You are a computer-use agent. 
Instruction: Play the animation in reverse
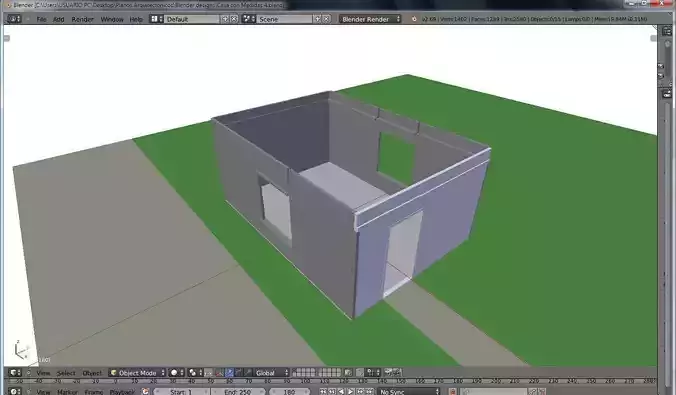click(x=341, y=392)
